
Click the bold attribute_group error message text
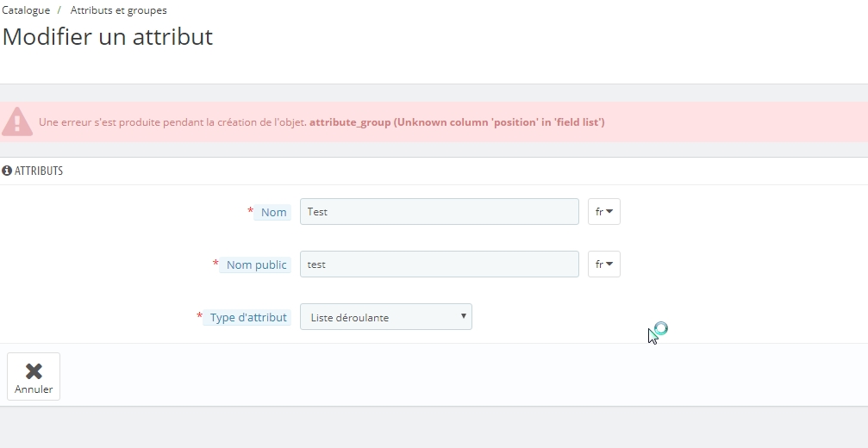pyautogui.click(x=457, y=122)
